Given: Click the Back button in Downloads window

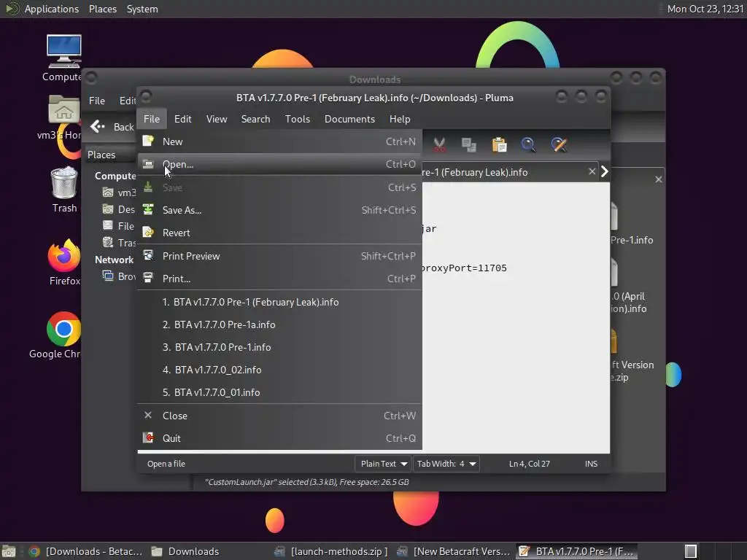Looking at the screenshot, I should tap(112, 127).
